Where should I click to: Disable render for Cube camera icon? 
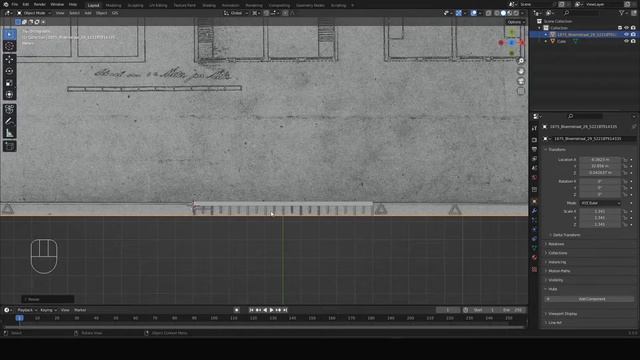click(633, 41)
